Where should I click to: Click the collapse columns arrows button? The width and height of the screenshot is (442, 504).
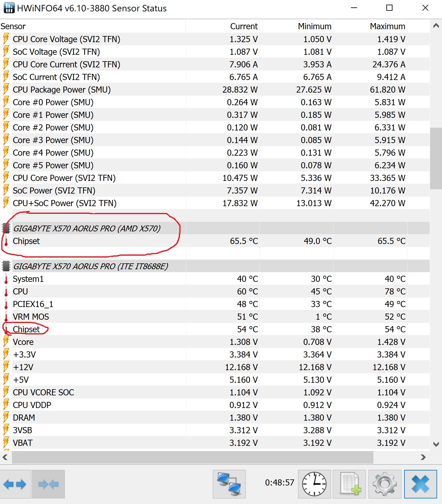click(x=49, y=484)
